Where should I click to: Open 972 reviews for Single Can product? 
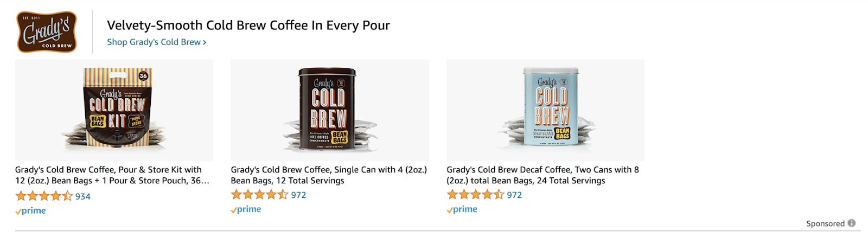pyautogui.click(x=298, y=195)
